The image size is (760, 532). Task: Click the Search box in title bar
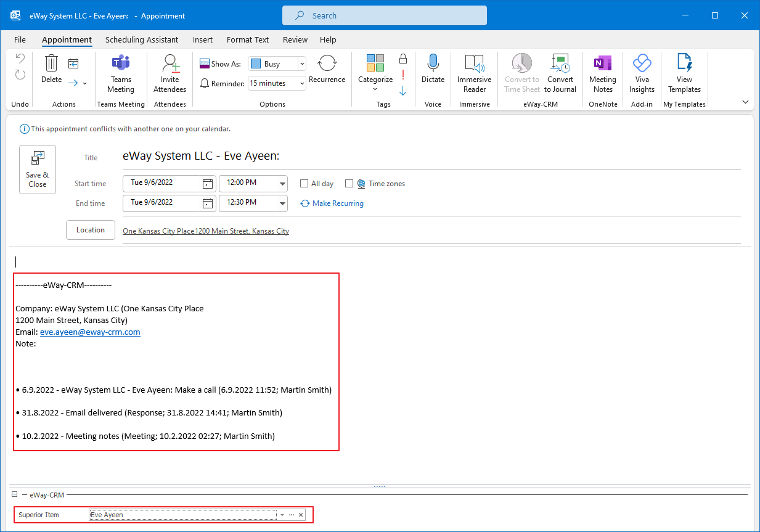point(385,15)
